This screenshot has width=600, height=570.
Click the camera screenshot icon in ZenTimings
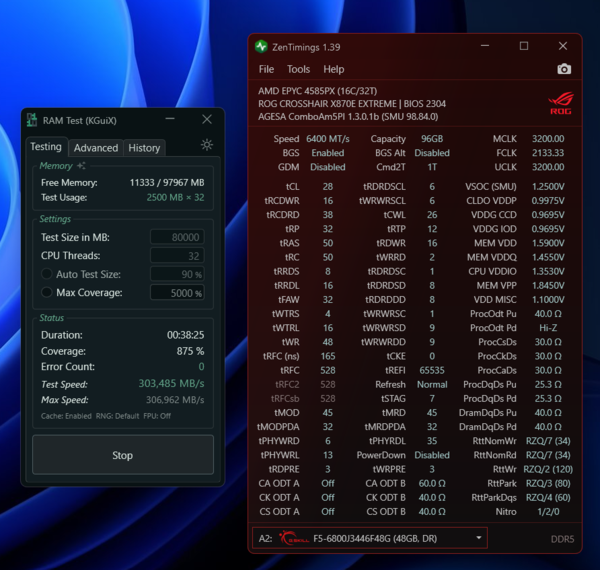point(564,69)
